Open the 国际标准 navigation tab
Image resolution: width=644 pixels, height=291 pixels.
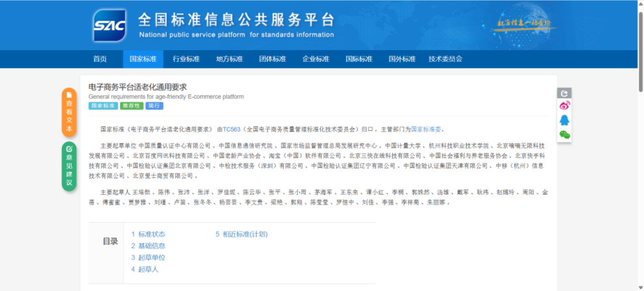pyautogui.click(x=359, y=59)
